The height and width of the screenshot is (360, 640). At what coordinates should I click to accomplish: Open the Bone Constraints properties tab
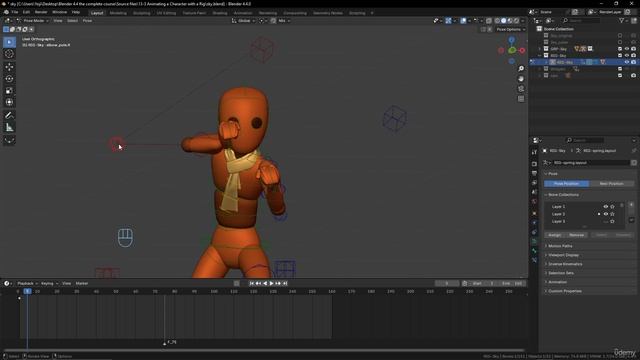(x=534, y=260)
